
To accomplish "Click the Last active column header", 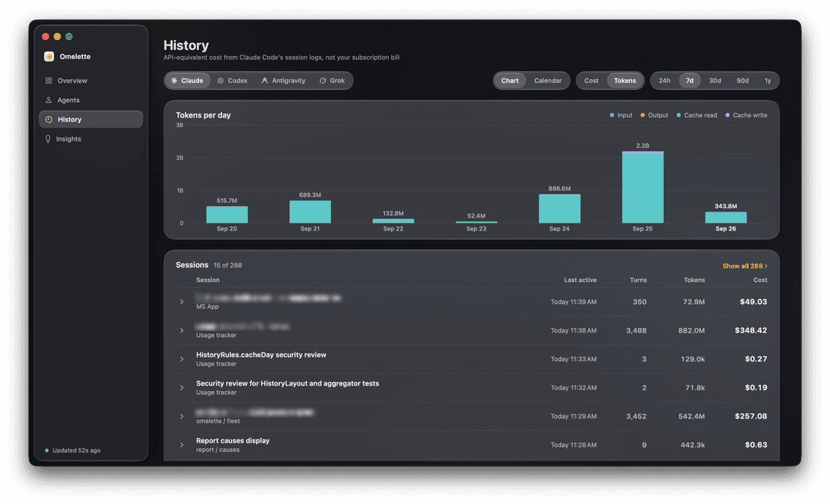I will [580, 280].
